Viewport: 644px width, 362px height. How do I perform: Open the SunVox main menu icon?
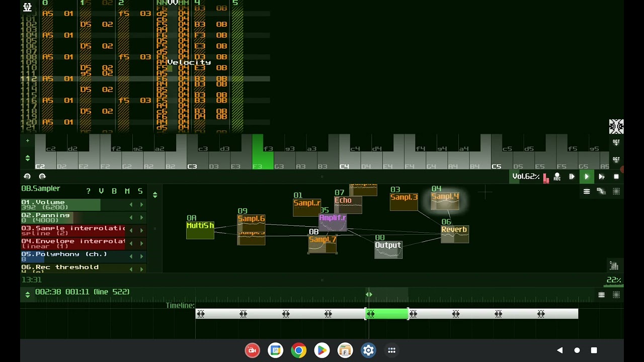(28, 7)
